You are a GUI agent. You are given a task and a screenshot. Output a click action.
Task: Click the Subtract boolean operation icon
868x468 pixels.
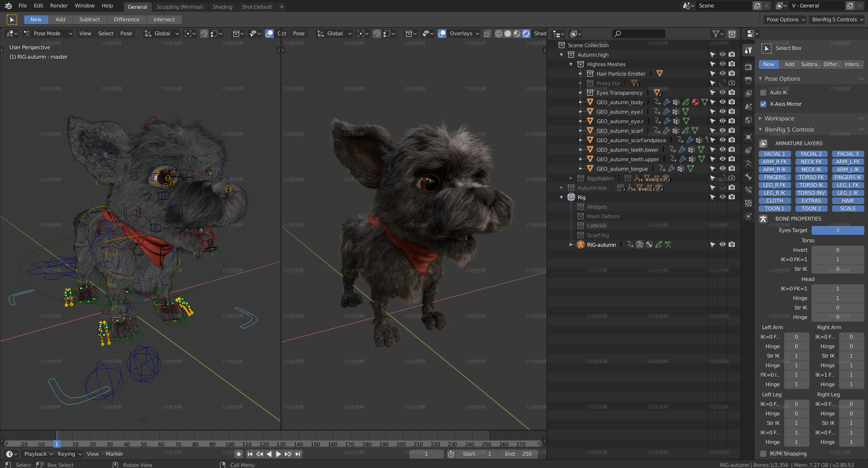(x=90, y=20)
